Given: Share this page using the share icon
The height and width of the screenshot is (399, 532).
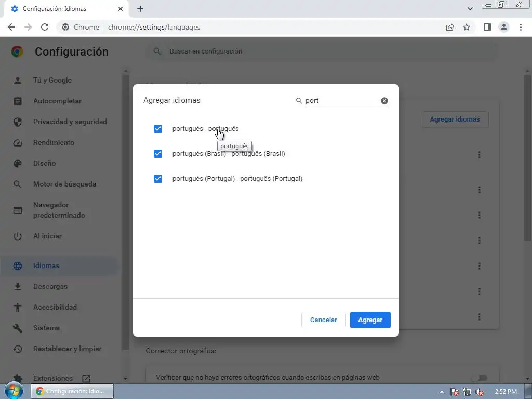Looking at the screenshot, I should (450, 27).
